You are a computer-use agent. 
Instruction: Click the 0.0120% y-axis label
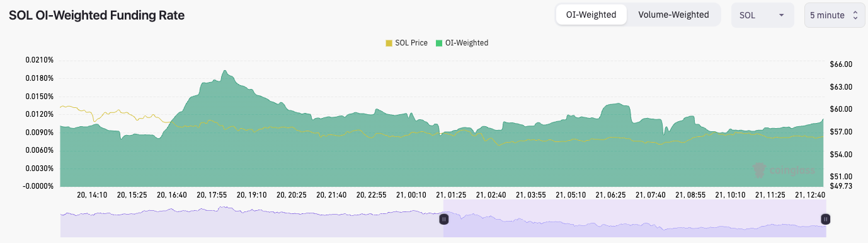tap(40, 114)
